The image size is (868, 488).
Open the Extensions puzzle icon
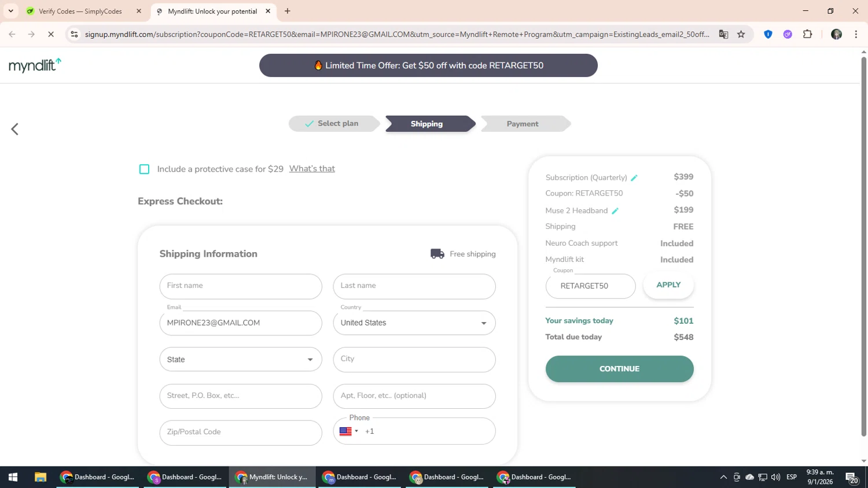(808, 34)
